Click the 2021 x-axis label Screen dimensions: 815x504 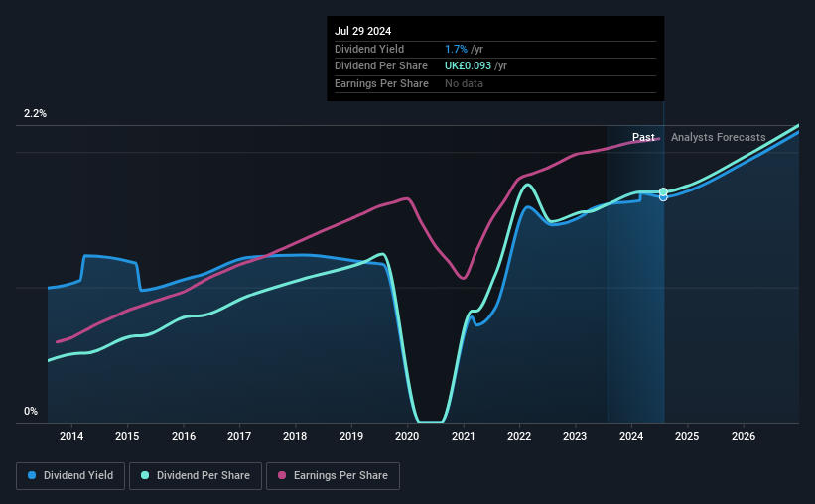(x=464, y=436)
